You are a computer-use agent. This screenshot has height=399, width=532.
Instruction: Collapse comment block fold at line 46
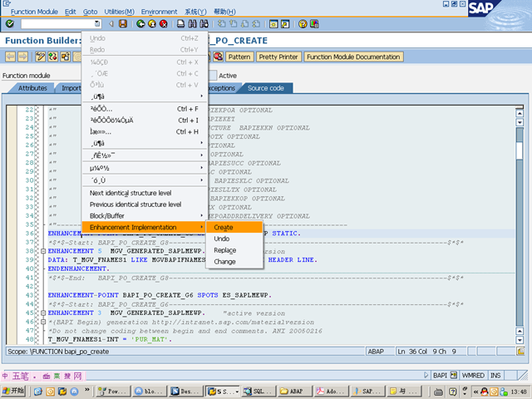tap(43, 322)
